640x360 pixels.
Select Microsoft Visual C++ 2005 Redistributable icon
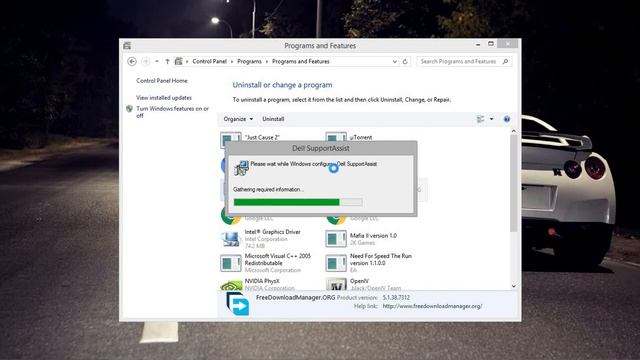point(231,263)
